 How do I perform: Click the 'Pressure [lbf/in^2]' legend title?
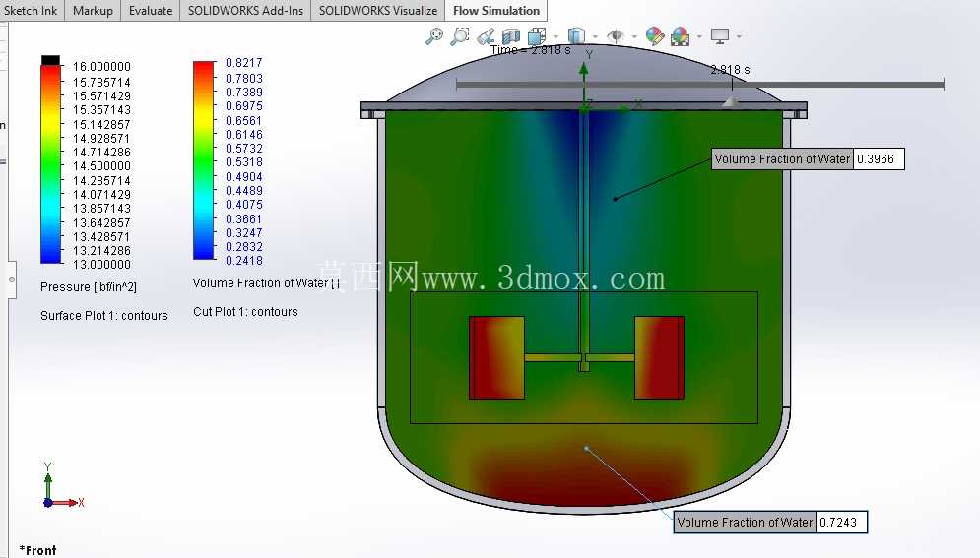[x=88, y=287]
